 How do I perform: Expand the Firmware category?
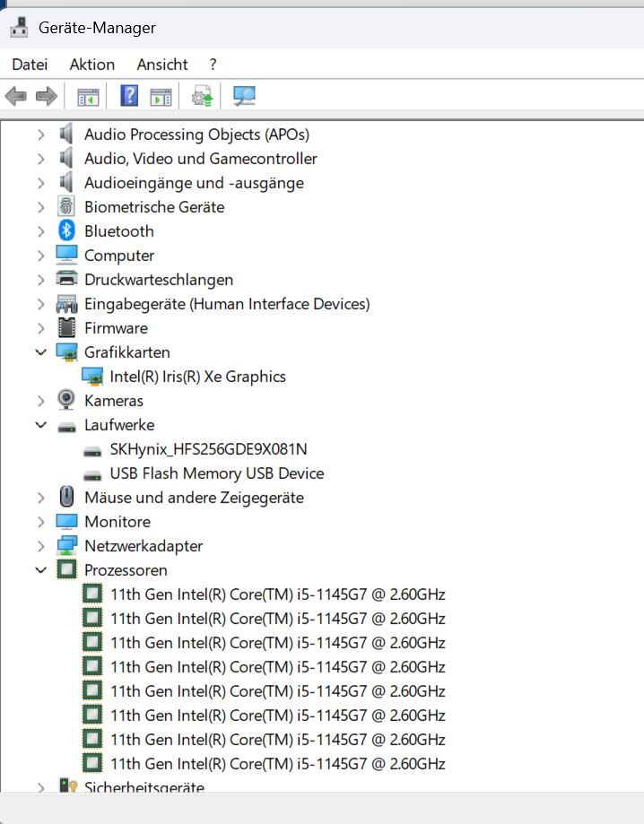(40, 328)
